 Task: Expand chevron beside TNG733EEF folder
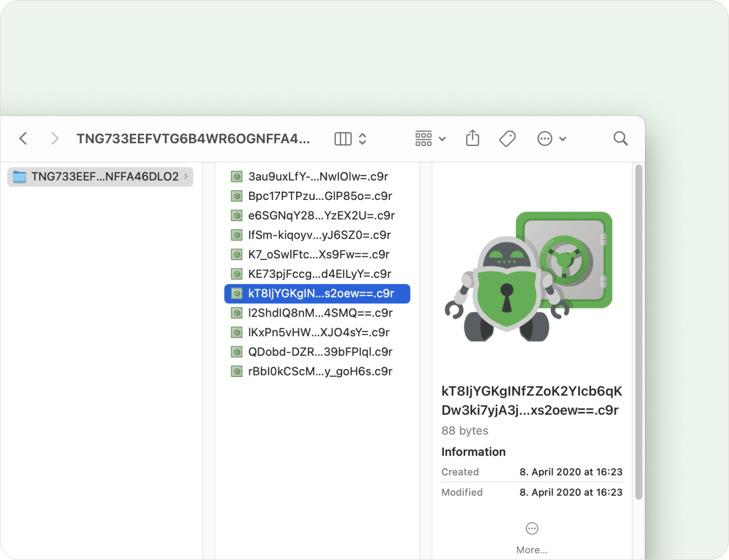click(x=186, y=177)
